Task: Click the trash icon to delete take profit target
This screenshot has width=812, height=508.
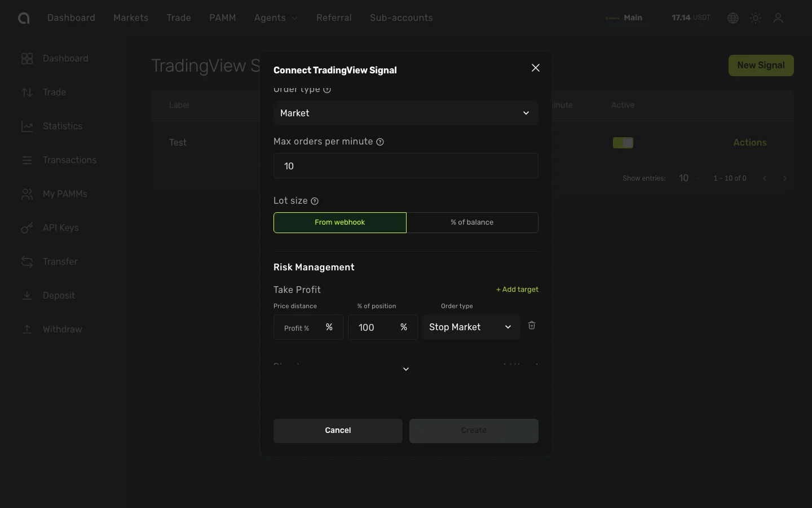Action: [x=531, y=326]
